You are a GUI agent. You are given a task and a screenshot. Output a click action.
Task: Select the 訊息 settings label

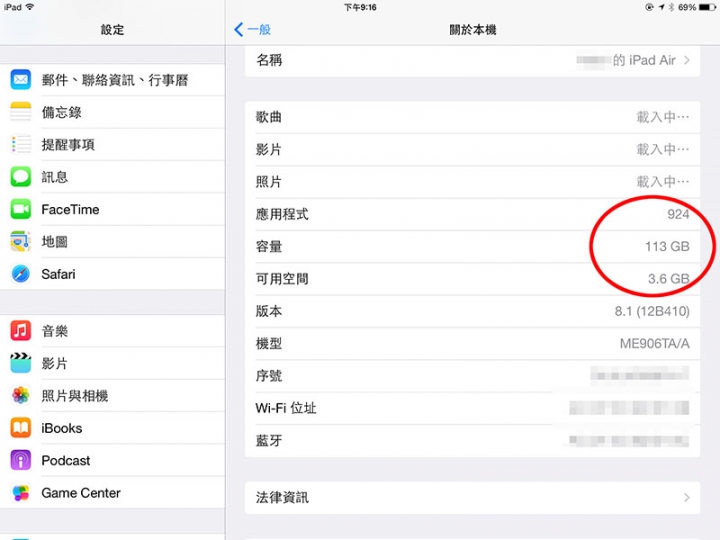(x=55, y=177)
